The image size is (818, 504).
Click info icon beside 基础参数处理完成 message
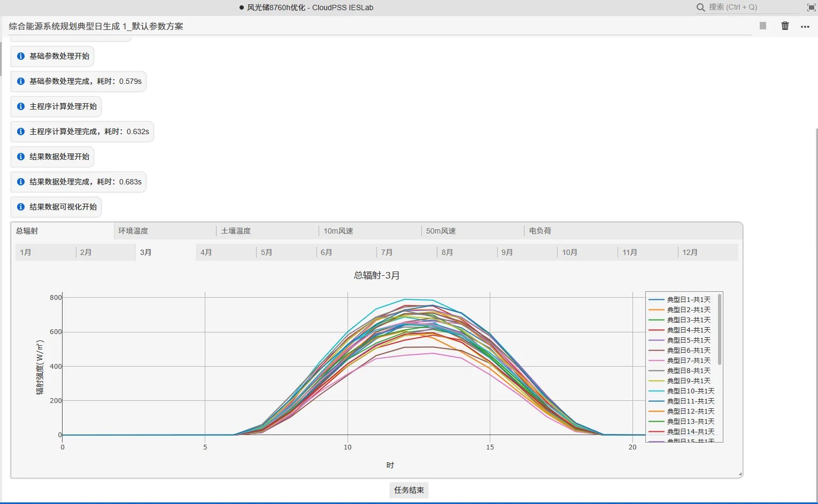tap(21, 81)
